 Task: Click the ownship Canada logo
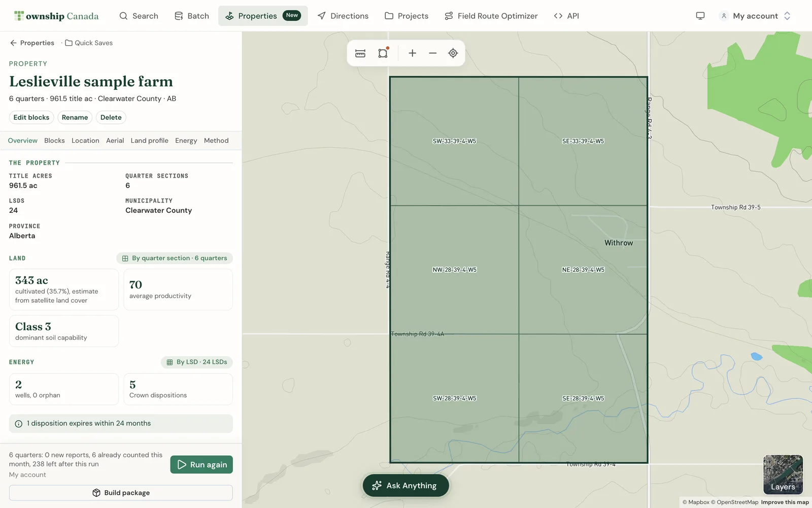point(56,16)
